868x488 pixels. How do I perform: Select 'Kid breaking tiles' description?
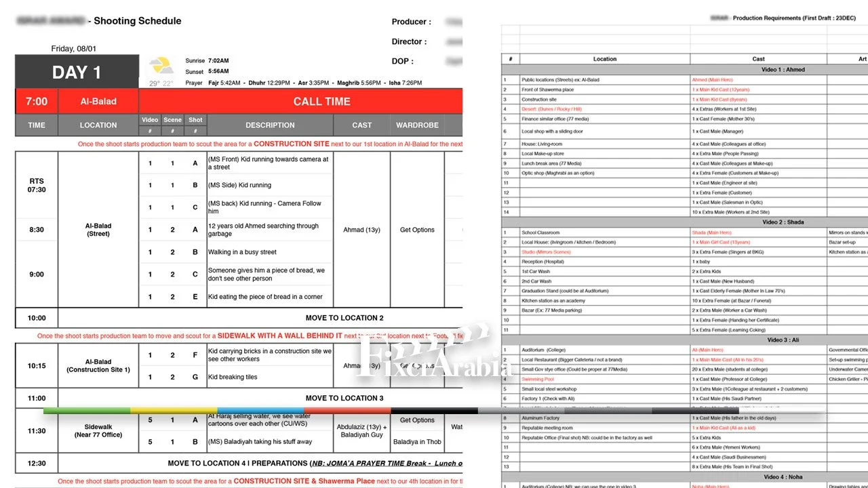[x=233, y=377]
